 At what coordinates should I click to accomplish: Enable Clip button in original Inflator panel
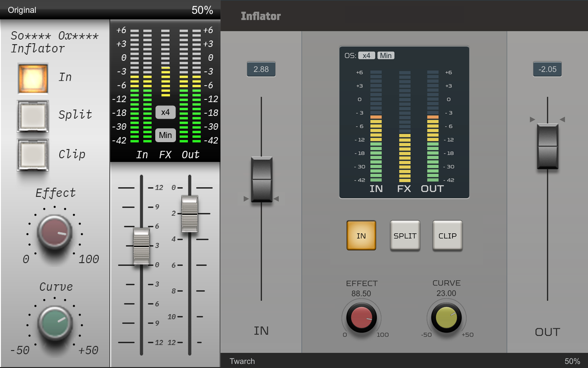(x=33, y=155)
